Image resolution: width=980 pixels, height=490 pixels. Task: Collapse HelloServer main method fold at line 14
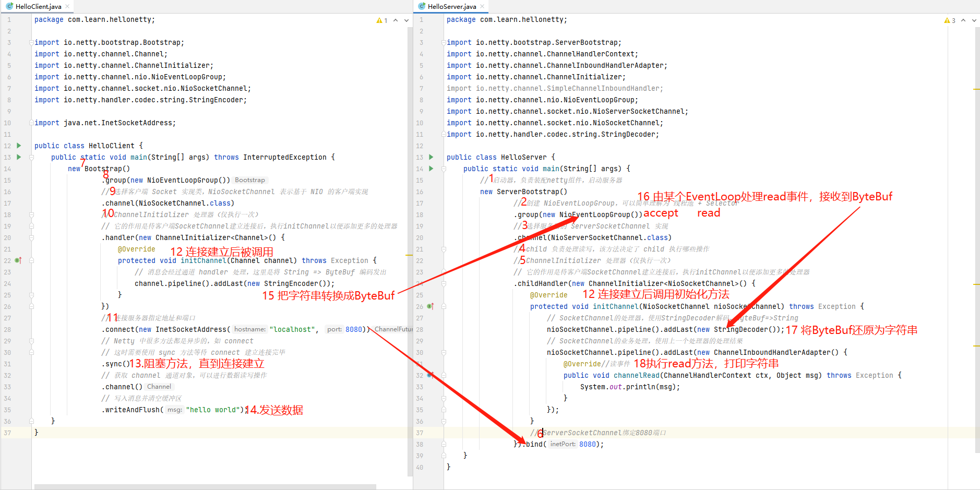coord(444,169)
